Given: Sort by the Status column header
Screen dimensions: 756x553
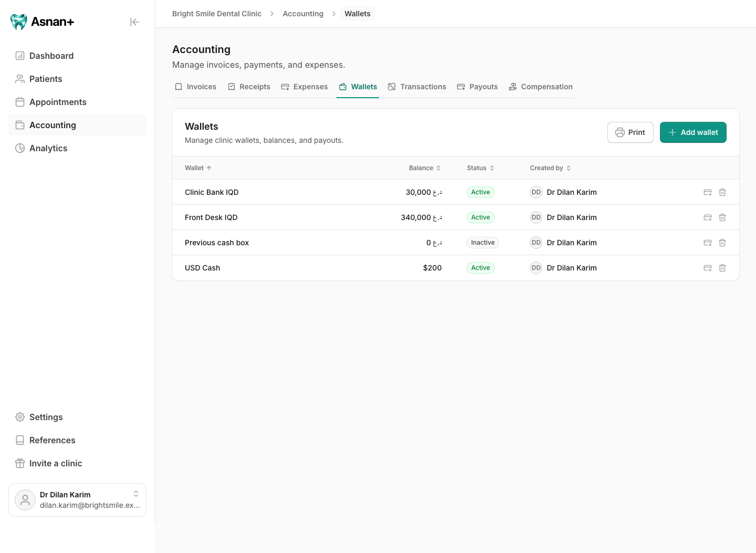Looking at the screenshot, I should click(480, 168).
